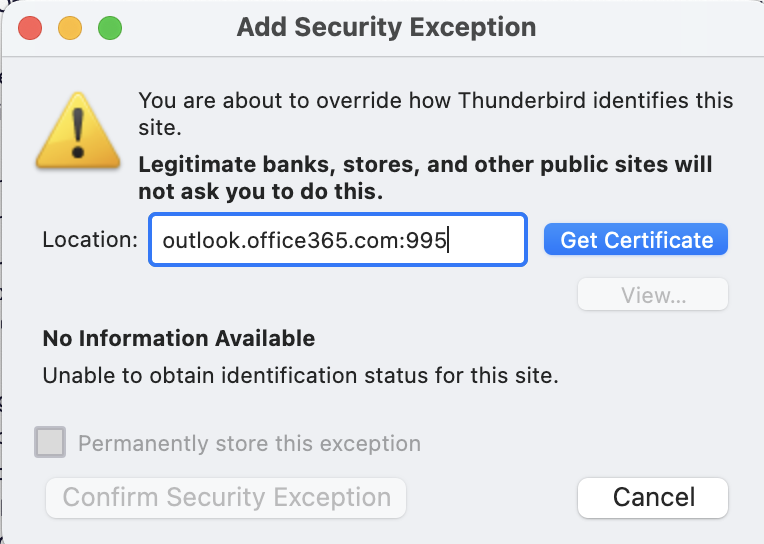Viewport: 764px width, 544px height.
Task: Click the grayed-out View... button
Action: (653, 295)
